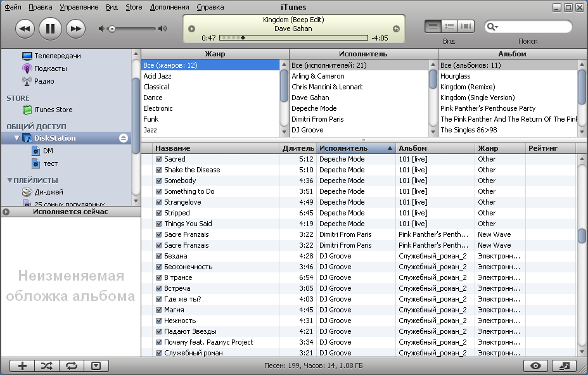Switch to grouped album list view
Screen dimensions: 588x375
(449, 26)
